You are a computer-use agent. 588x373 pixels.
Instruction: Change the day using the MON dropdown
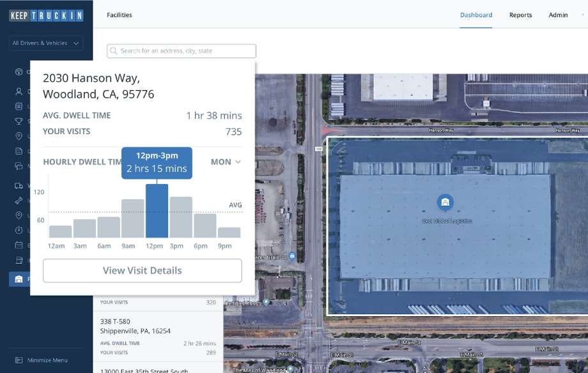point(224,162)
